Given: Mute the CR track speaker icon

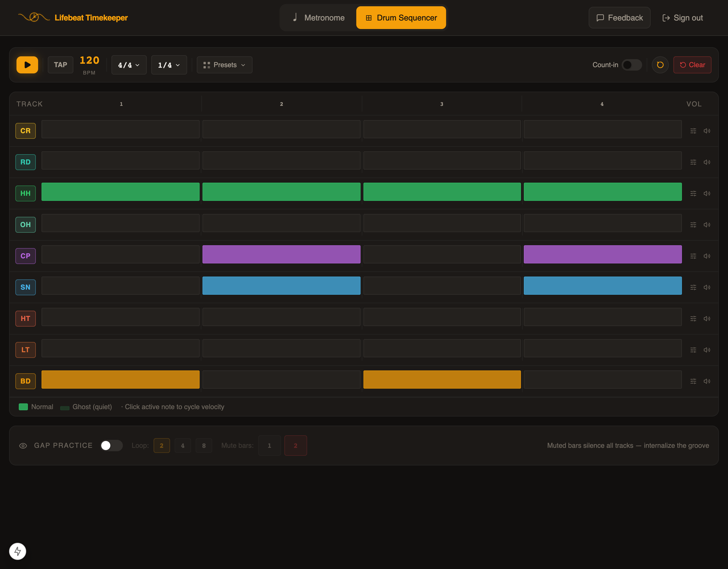Looking at the screenshot, I should (707, 131).
